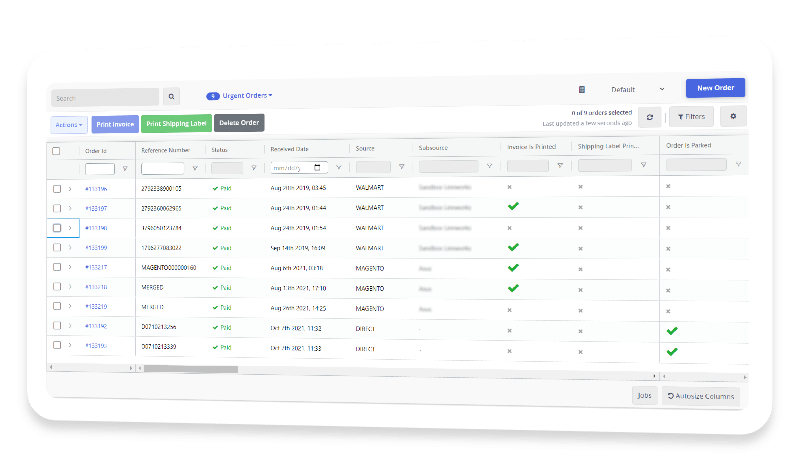Click the filter icon under Order is Parked

(739, 164)
